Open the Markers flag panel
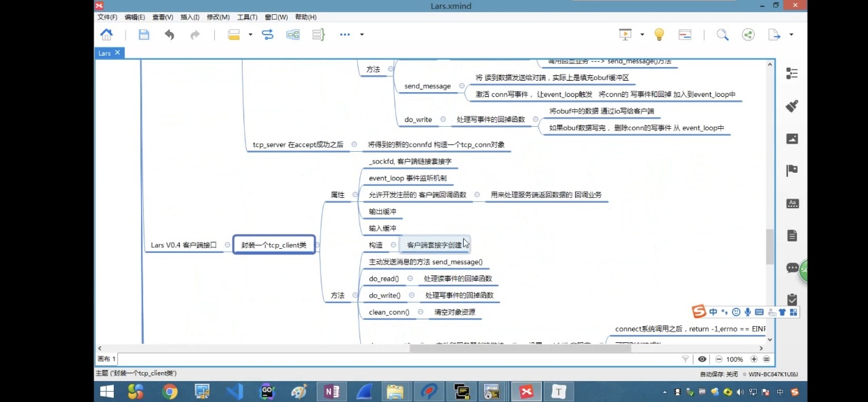868x402 pixels. pyautogui.click(x=792, y=170)
